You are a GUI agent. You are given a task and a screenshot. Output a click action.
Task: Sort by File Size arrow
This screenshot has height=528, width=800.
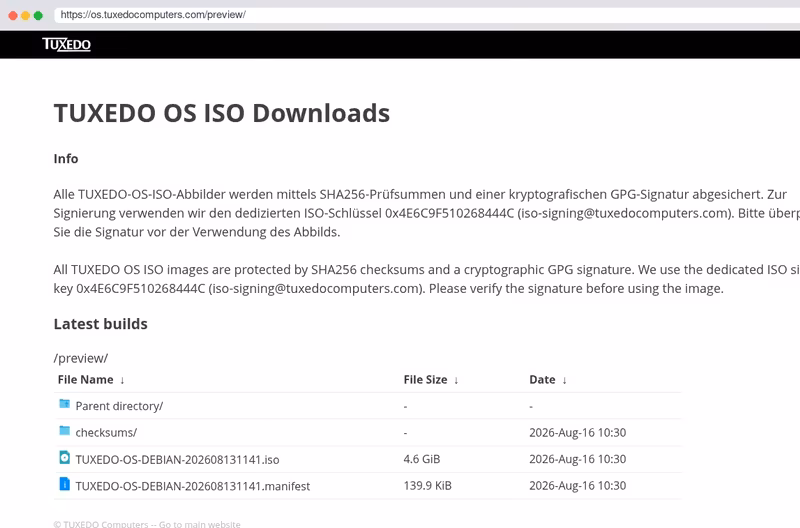tap(456, 380)
